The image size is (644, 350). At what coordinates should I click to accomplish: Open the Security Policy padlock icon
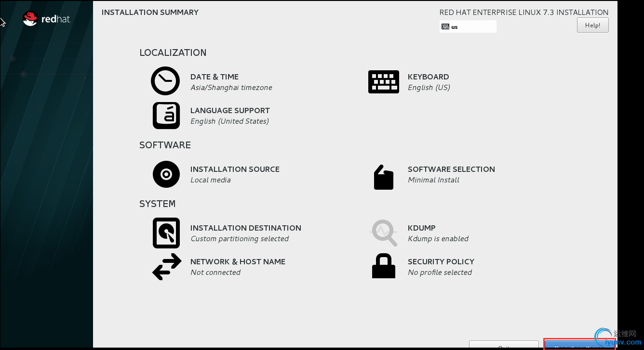[x=384, y=266]
